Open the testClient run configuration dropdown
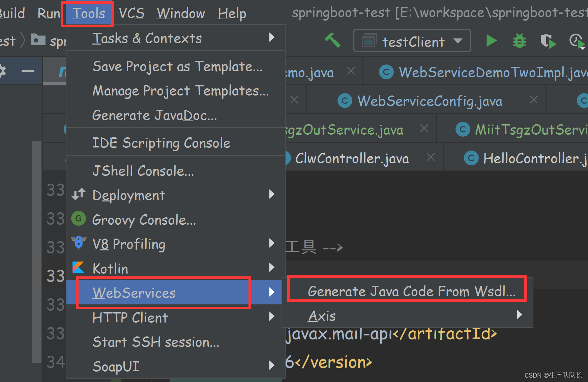The height and width of the screenshot is (382, 588). 458,40
